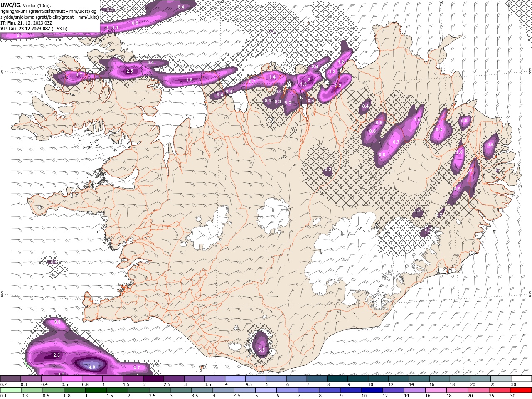
Task: Select the rain legend swatch between 3 and 3.5
Action: coord(180,390)
